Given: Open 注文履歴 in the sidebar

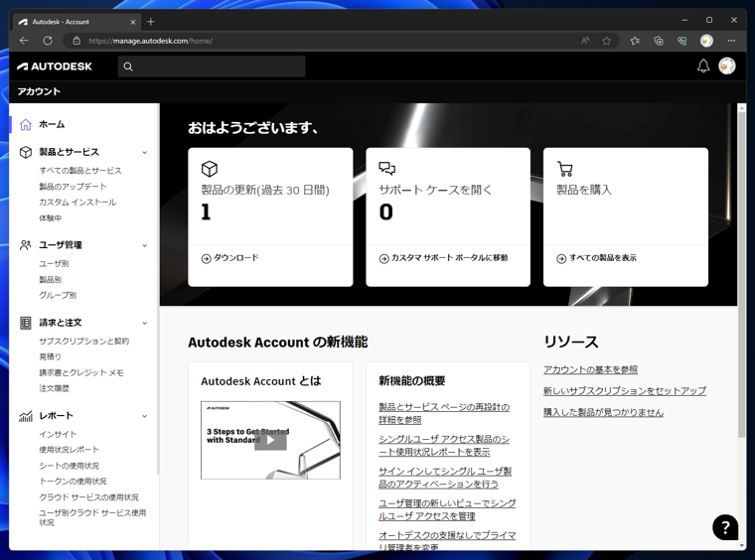Looking at the screenshot, I should (54, 389).
